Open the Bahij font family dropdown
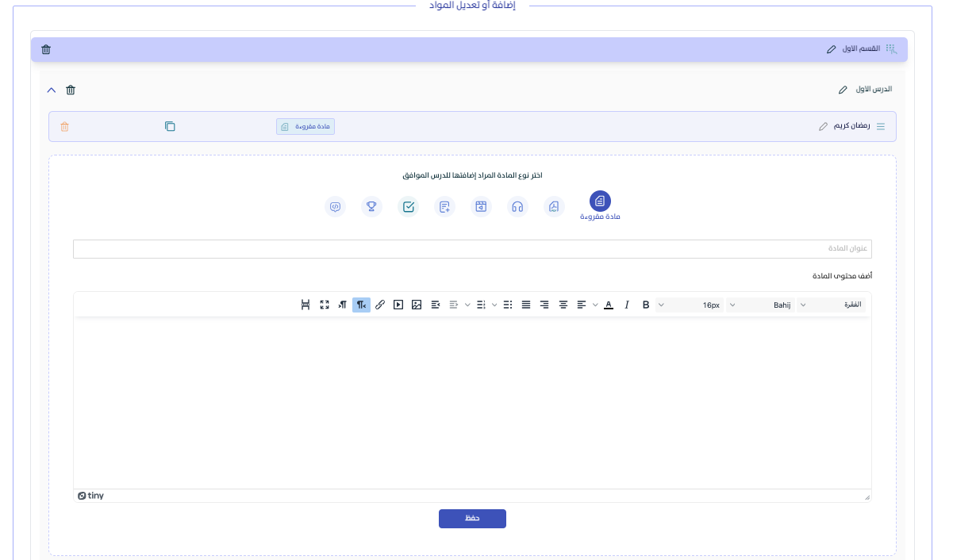 click(760, 305)
